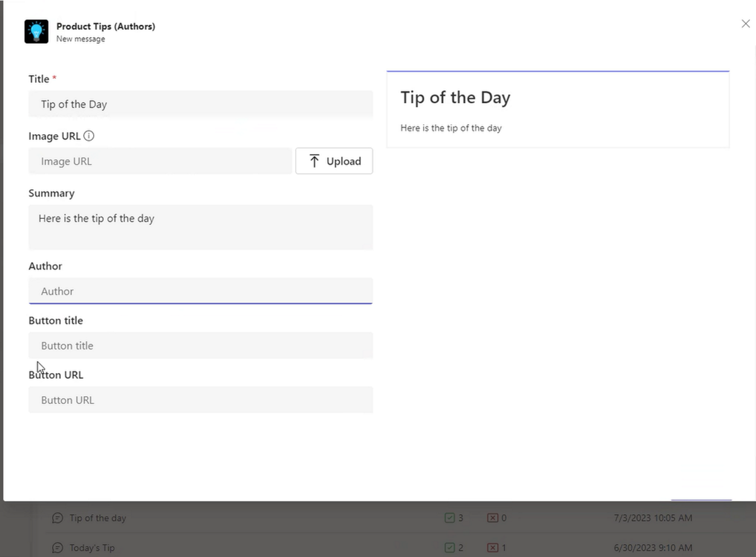Click the chat bubble icon beside Tip of the day
This screenshot has height=557, width=756.
click(58, 518)
